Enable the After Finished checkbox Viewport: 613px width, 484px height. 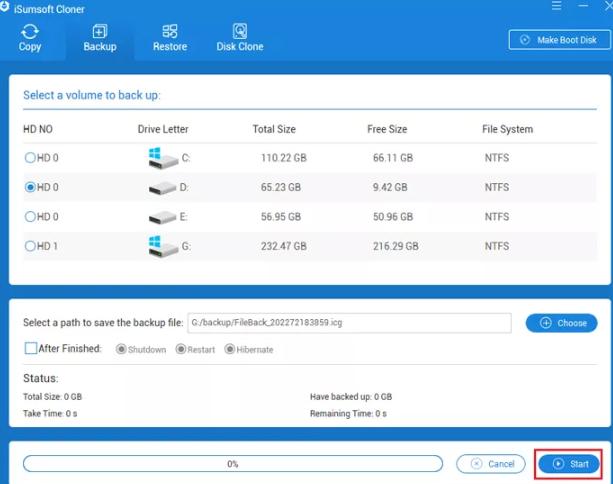pyautogui.click(x=31, y=348)
